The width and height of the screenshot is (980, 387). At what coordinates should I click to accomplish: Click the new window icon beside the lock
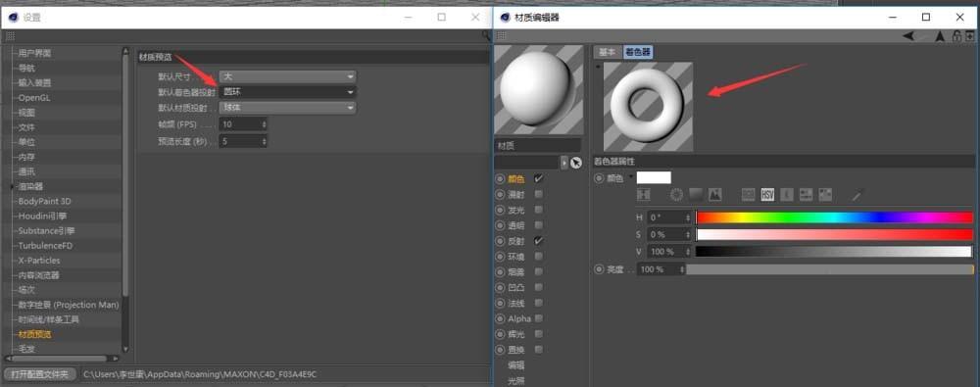tap(969, 36)
